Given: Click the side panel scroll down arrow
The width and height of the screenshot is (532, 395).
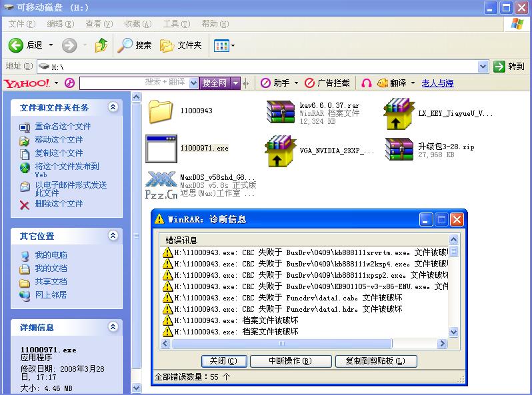Looking at the screenshot, I should click(x=137, y=388).
